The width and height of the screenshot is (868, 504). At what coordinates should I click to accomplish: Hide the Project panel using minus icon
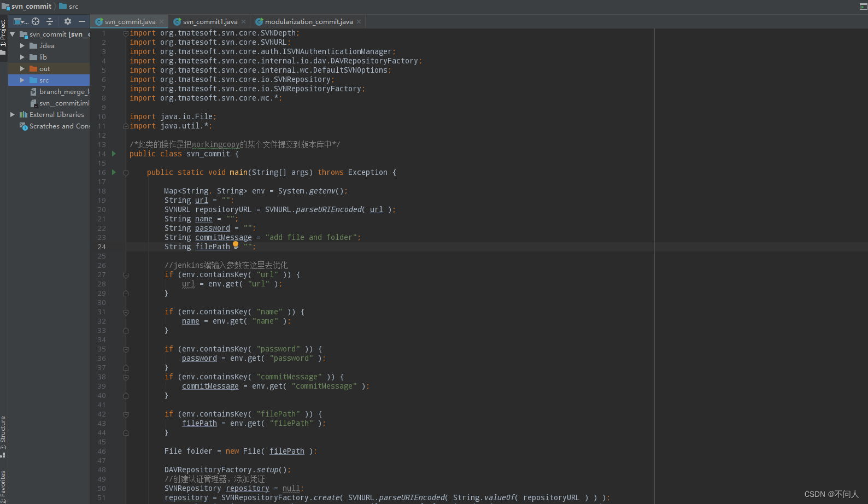pyautogui.click(x=82, y=21)
